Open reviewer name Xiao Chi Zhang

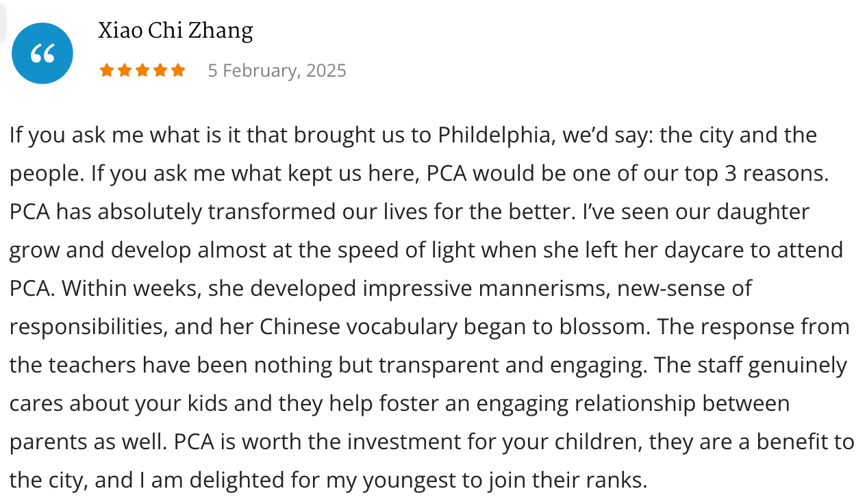tap(175, 31)
